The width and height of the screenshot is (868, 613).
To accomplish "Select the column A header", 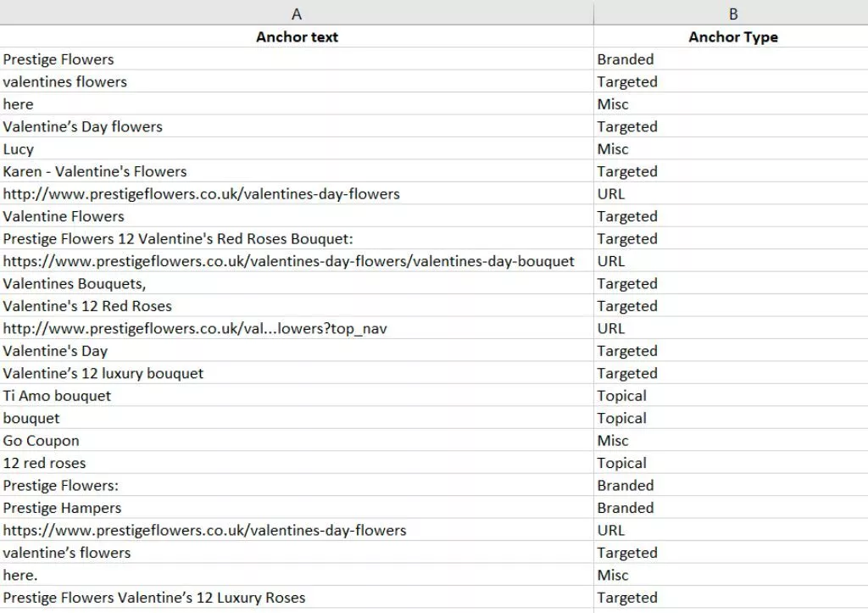I will (297, 14).
